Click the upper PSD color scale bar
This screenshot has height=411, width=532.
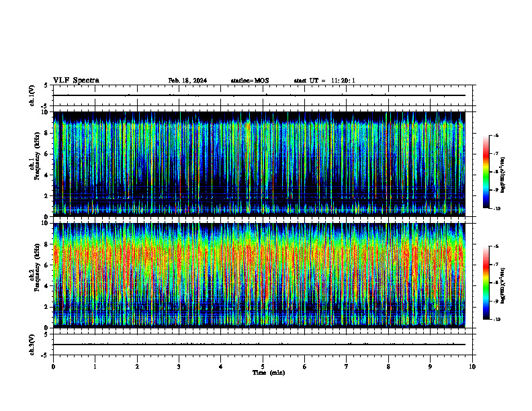tap(486, 172)
